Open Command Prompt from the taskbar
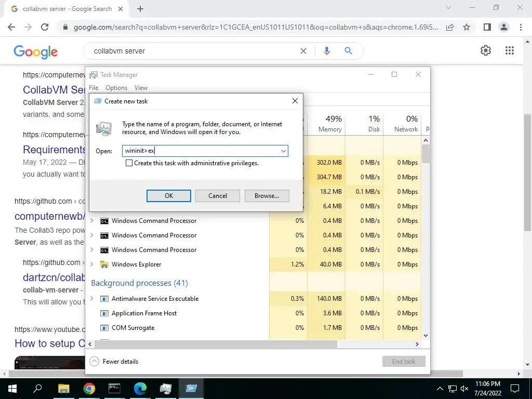 coord(114,389)
